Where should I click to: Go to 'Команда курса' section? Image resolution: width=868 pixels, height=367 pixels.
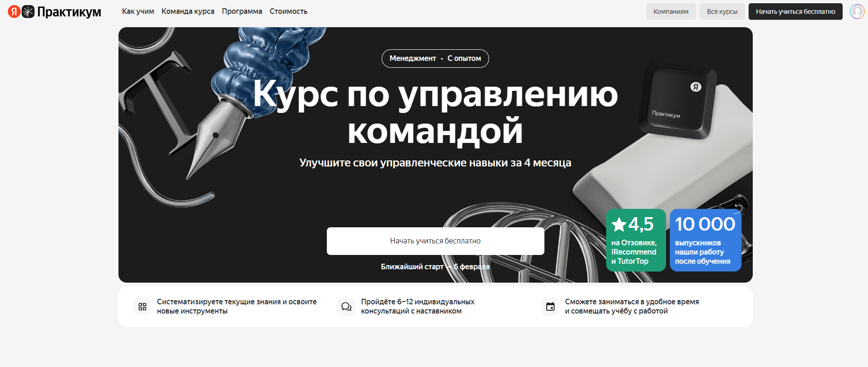point(188,11)
